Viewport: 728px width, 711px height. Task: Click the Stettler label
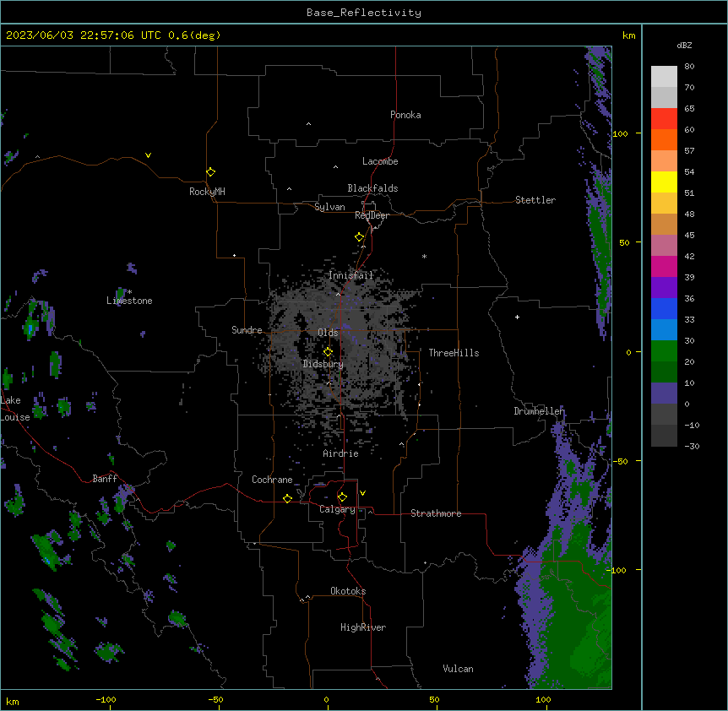click(535, 200)
